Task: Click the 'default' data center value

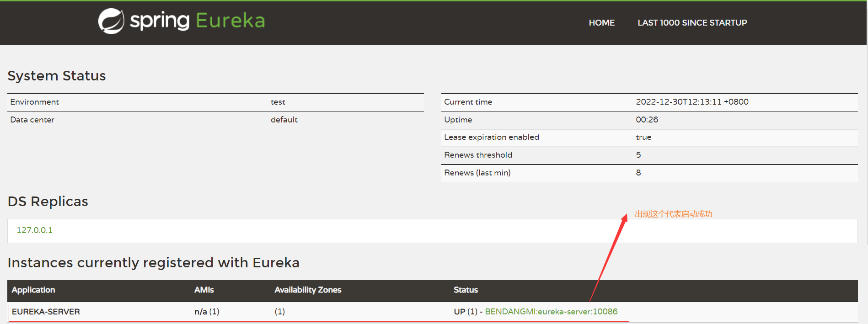Action: coord(284,120)
